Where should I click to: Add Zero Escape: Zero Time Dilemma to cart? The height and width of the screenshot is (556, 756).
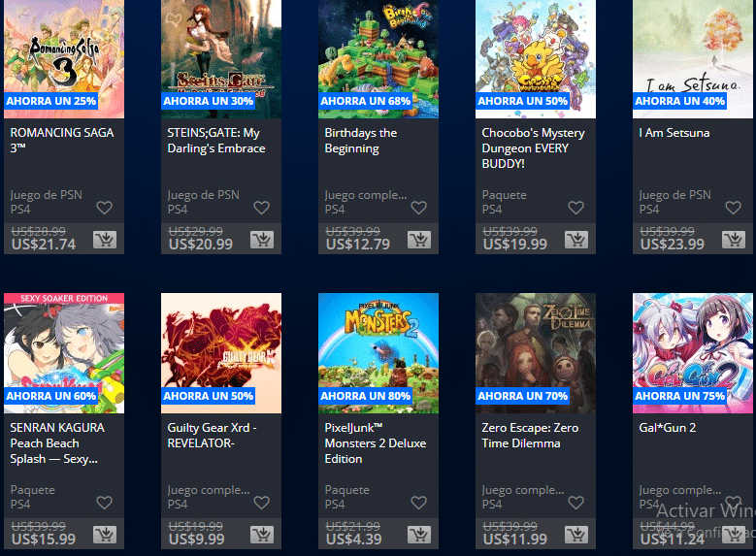click(576, 535)
